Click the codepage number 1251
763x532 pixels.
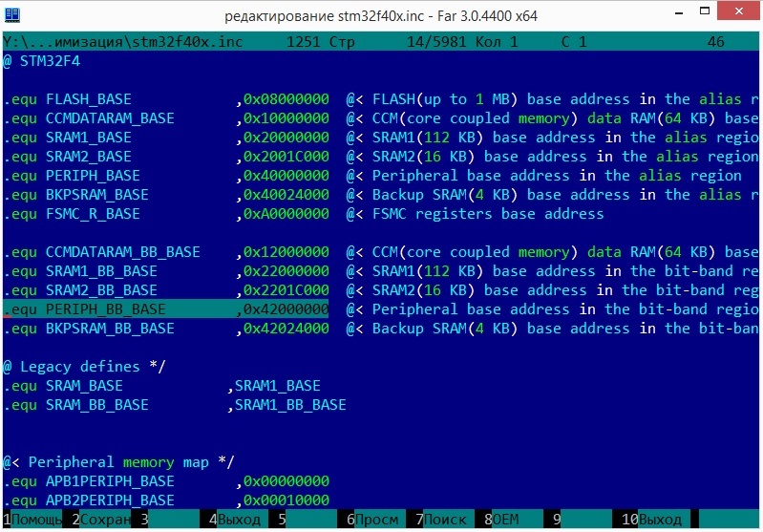coord(303,42)
